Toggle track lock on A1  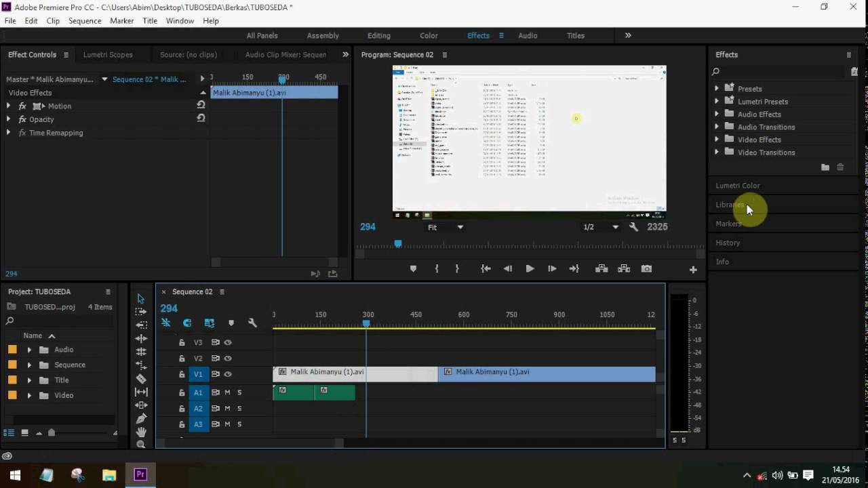(182, 392)
